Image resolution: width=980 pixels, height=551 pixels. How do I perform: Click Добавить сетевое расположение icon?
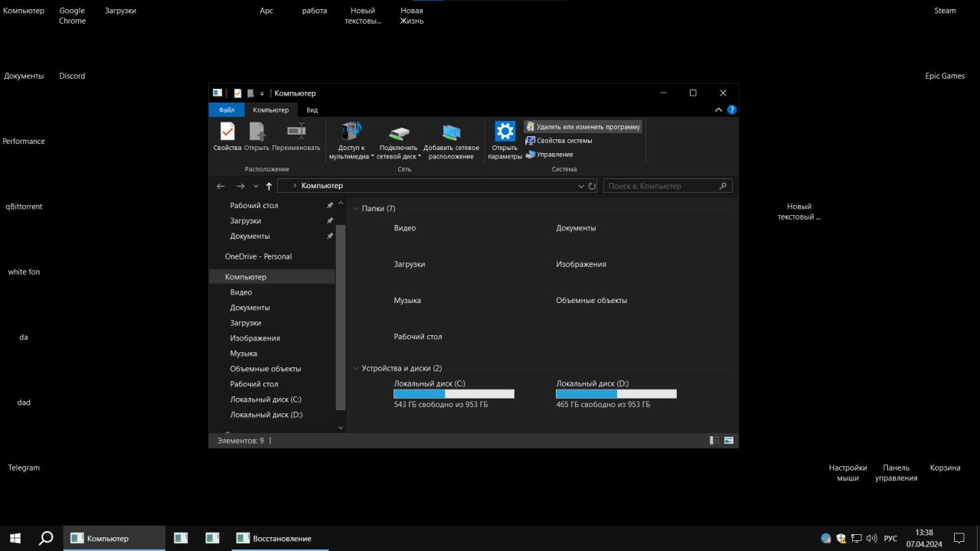click(x=452, y=132)
